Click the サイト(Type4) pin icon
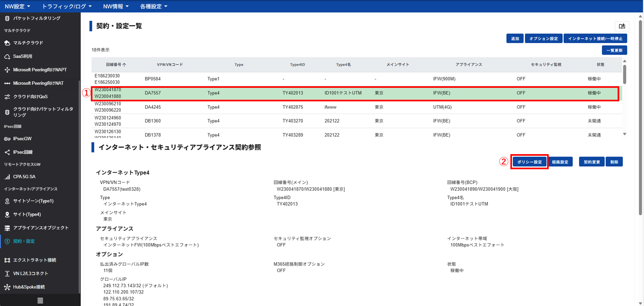This screenshot has height=306, width=644. 7,214
